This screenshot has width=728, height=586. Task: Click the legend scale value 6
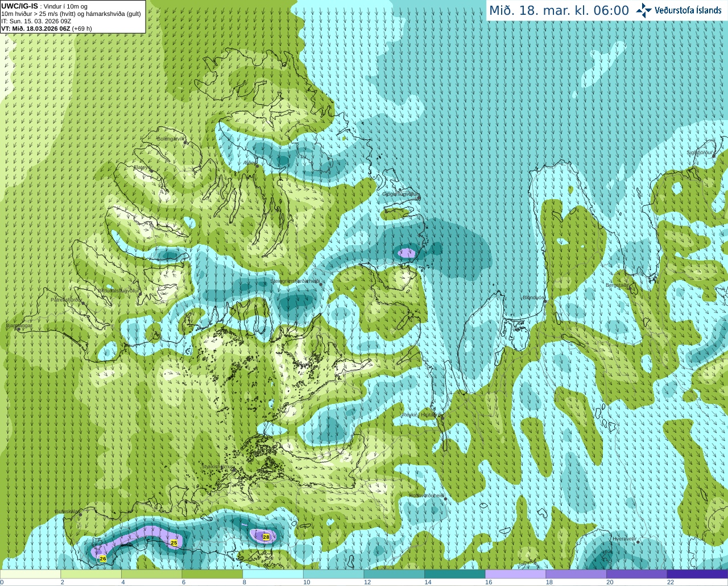coord(184,582)
